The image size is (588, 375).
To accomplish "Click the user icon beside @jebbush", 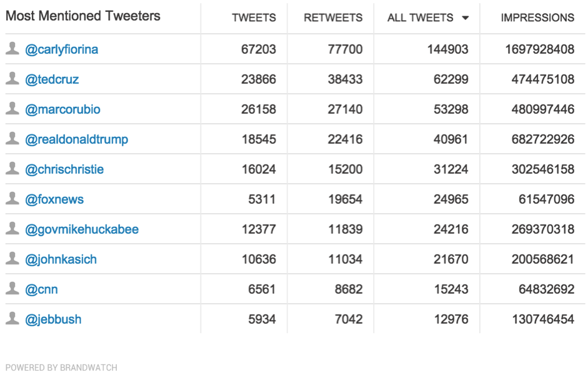I will tap(12, 318).
